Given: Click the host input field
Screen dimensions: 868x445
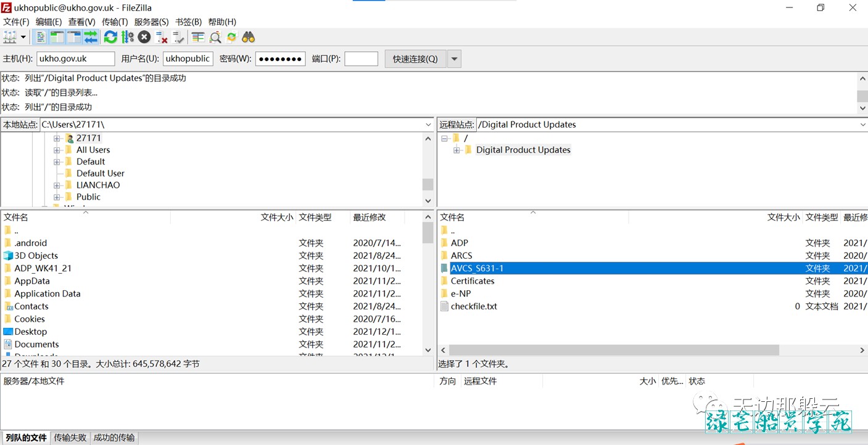Looking at the screenshot, I should point(76,59).
